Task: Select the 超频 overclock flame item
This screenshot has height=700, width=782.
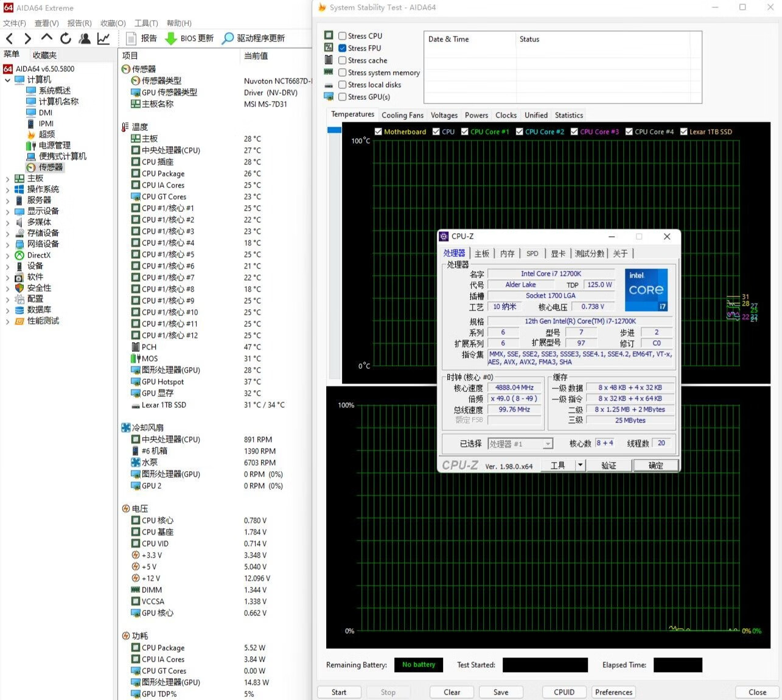Action: coord(41,135)
